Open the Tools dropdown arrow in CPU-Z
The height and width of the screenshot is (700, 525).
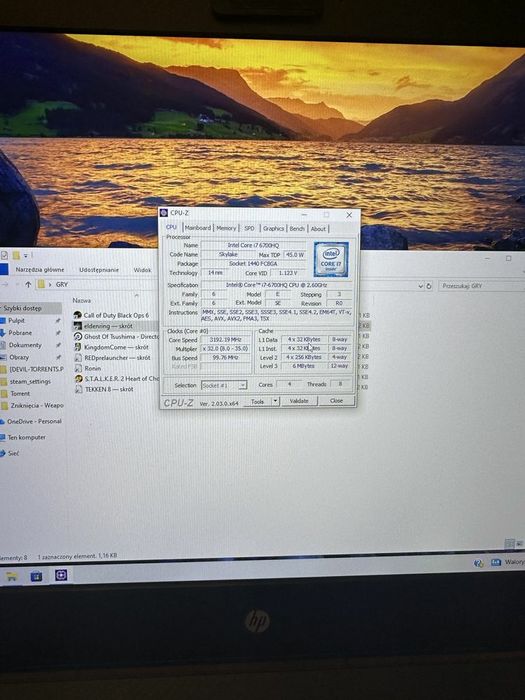[x=275, y=402]
